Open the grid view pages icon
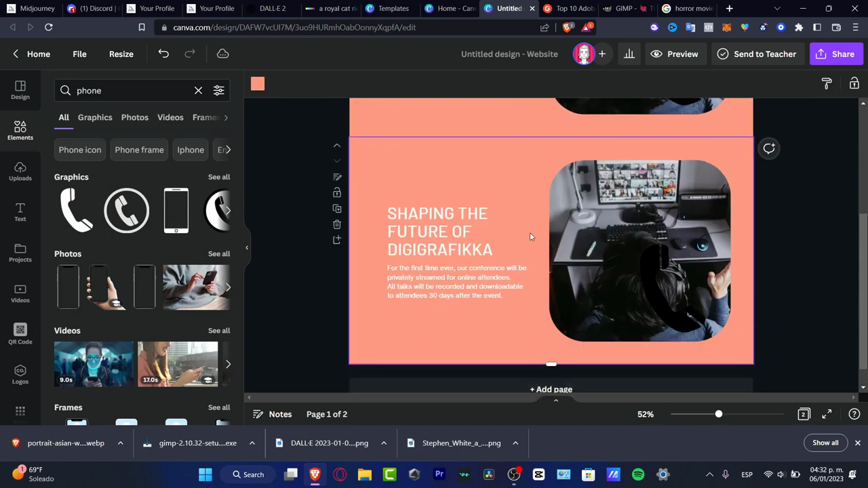Viewport: 868px width, 488px height. point(804,414)
